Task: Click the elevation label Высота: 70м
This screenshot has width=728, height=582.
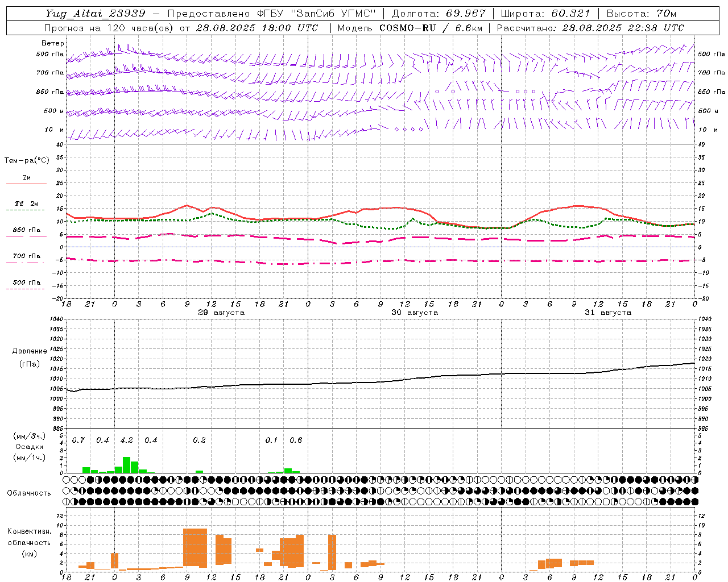Action: point(641,14)
